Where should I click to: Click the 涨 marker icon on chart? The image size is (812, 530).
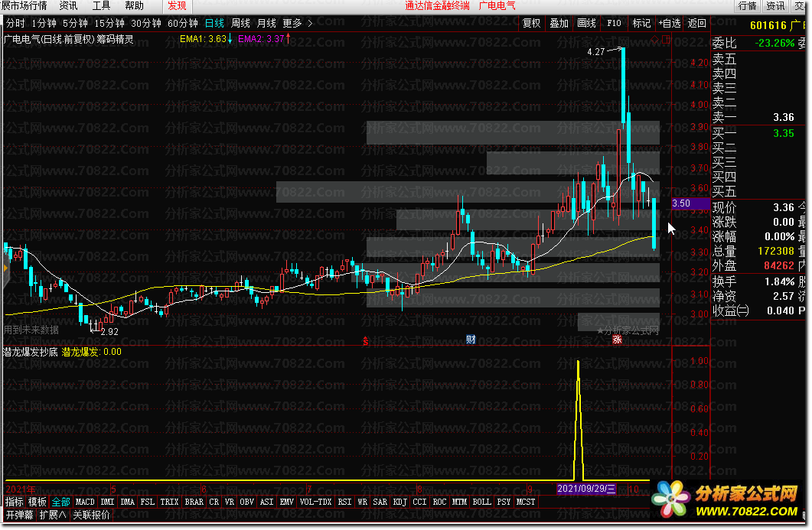pyautogui.click(x=617, y=340)
